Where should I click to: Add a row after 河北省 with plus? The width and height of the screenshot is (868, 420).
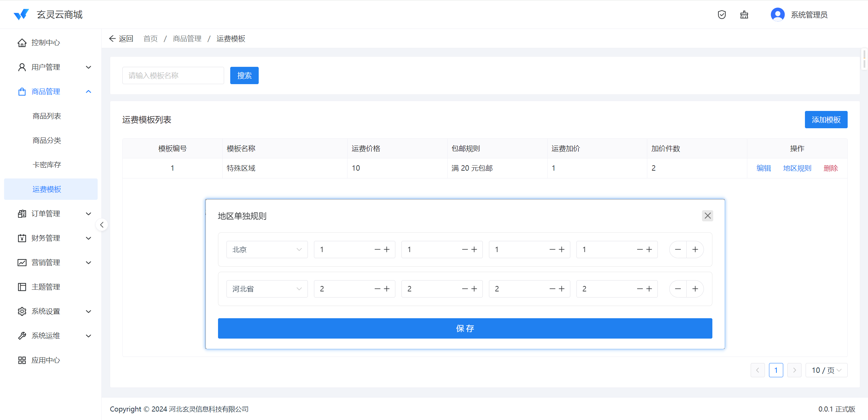point(695,289)
